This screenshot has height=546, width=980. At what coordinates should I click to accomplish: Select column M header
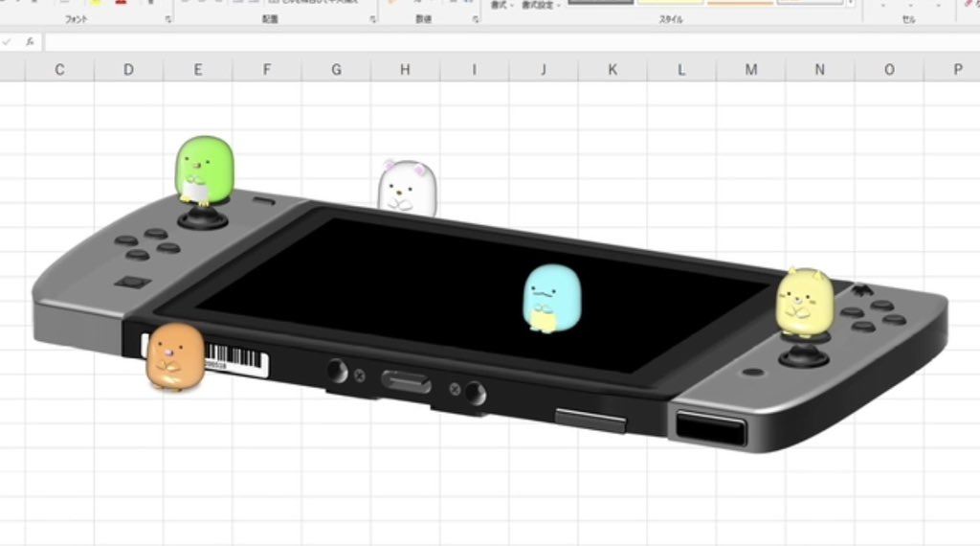[x=750, y=69]
